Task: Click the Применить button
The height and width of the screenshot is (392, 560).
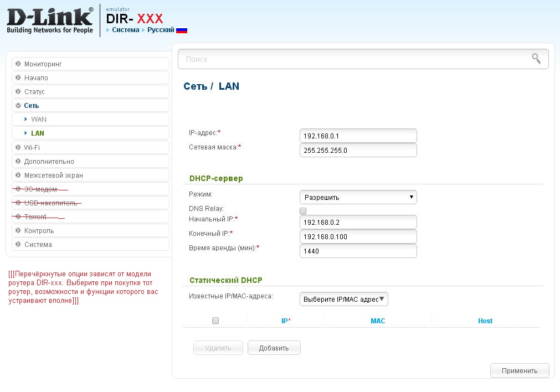Action: coord(519,370)
